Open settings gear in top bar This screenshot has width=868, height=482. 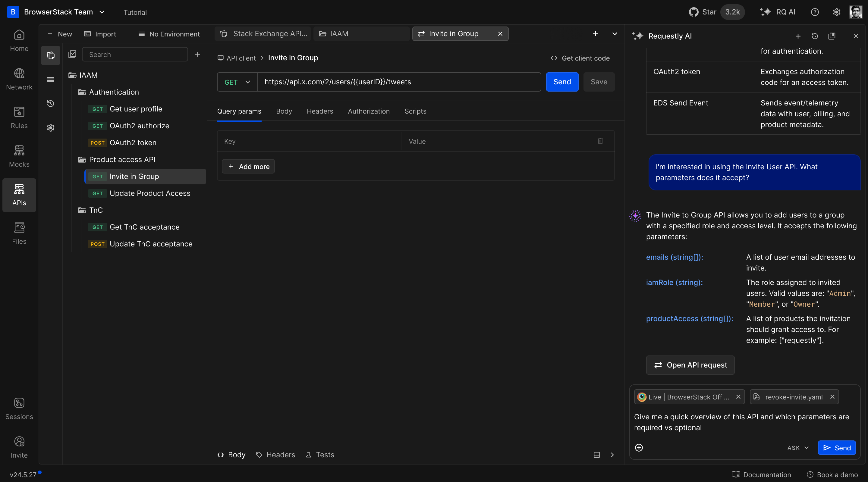[x=837, y=12]
